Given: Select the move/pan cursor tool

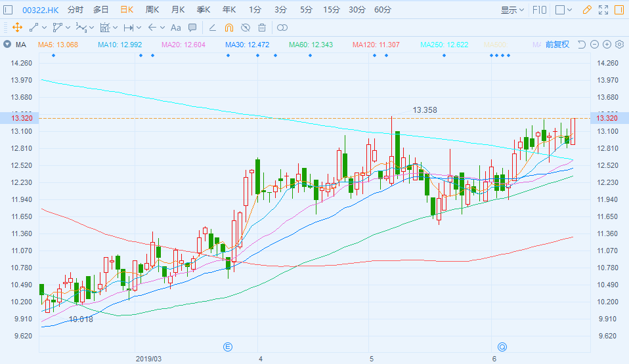Looking at the screenshot, I should click(17, 28).
